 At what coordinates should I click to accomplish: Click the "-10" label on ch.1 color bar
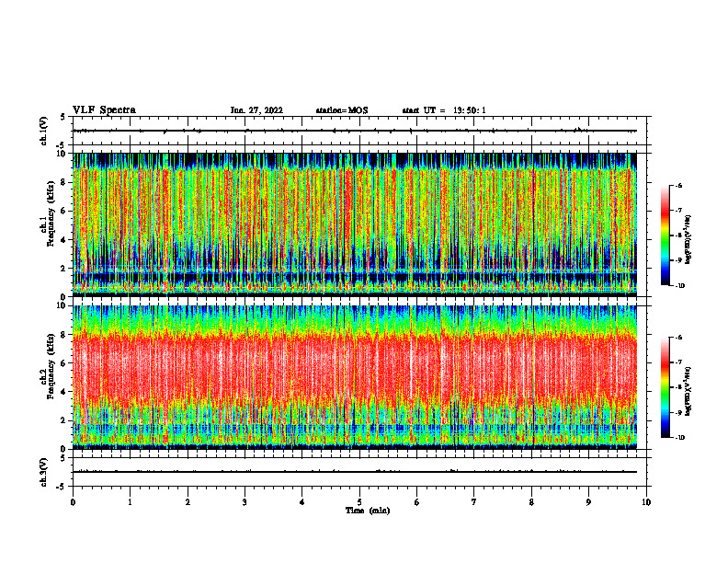pyautogui.click(x=679, y=286)
